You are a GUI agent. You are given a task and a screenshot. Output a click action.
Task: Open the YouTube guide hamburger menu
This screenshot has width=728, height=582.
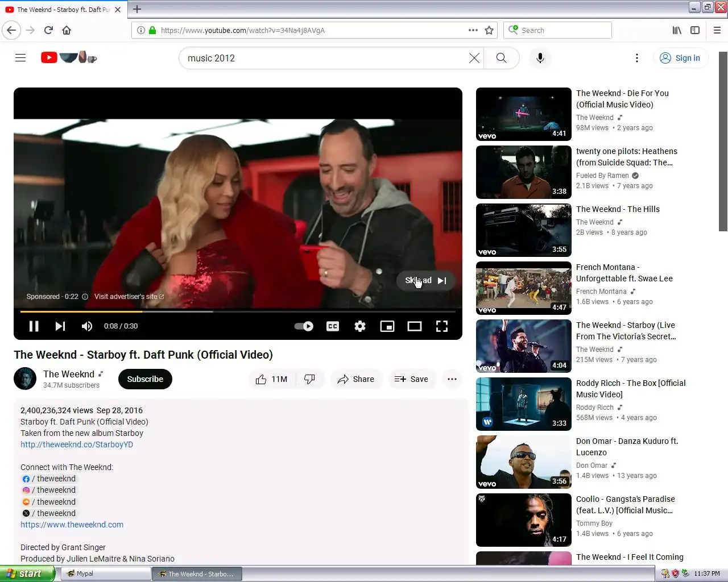[x=20, y=58]
